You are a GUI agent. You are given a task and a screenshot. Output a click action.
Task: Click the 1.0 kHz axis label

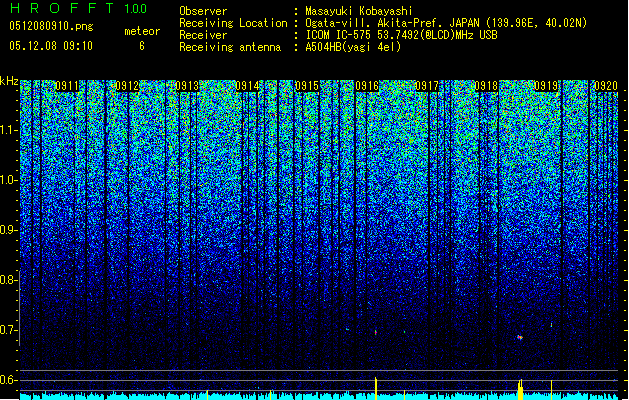(x=9, y=180)
